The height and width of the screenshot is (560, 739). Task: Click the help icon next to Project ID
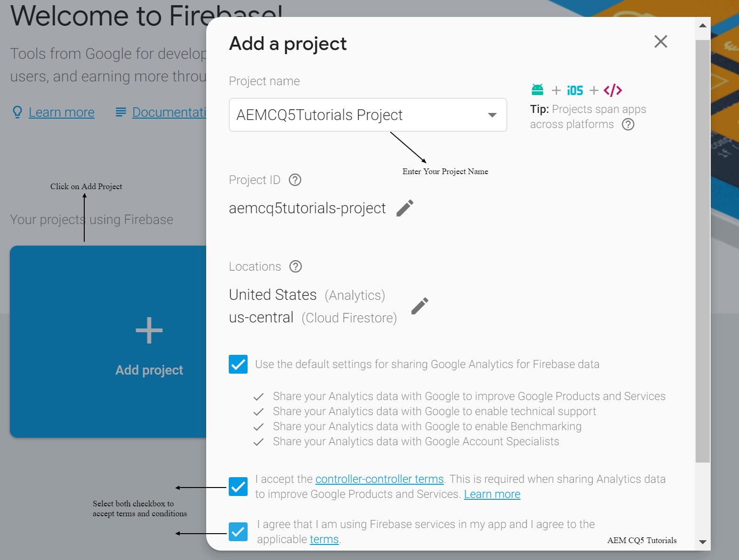[x=295, y=180]
